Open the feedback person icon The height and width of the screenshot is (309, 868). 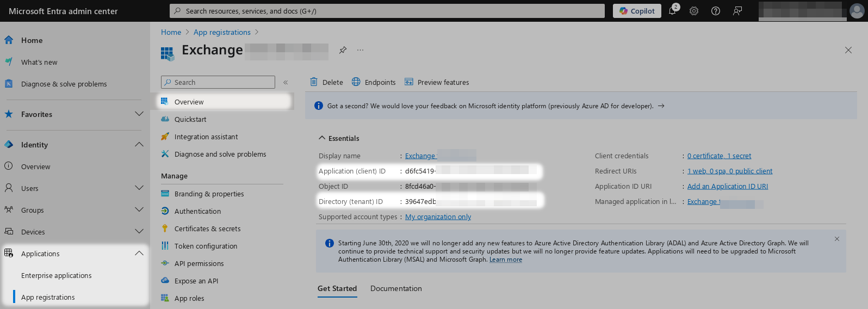click(737, 11)
